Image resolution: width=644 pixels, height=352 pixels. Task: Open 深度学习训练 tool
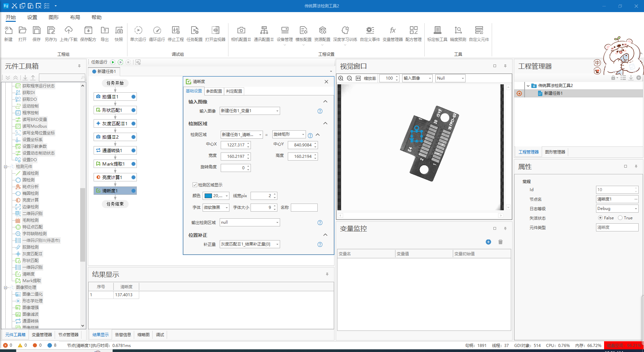point(345,31)
